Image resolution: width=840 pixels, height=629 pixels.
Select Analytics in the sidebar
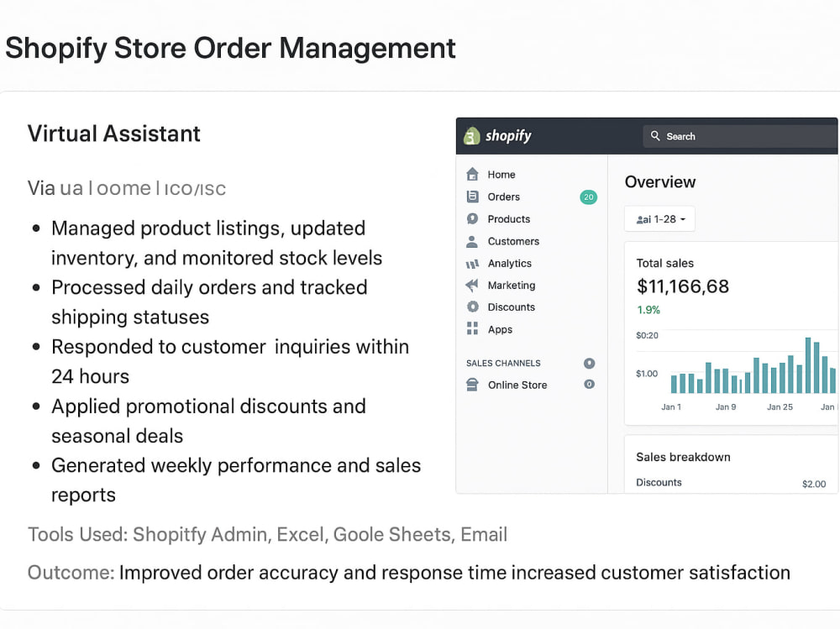[532, 264]
